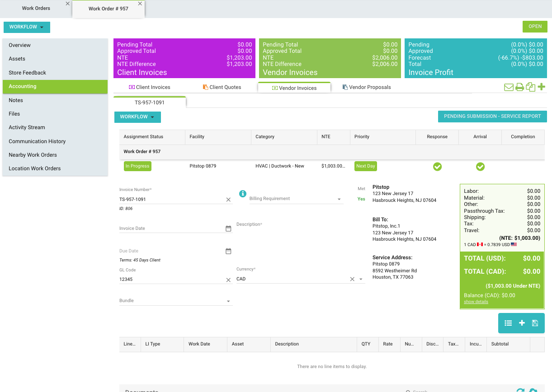Click the green printer icon

[520, 87]
